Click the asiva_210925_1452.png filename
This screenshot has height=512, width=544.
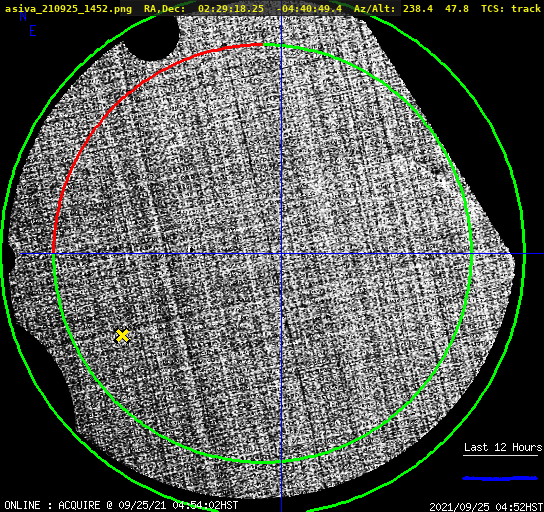click(x=68, y=9)
